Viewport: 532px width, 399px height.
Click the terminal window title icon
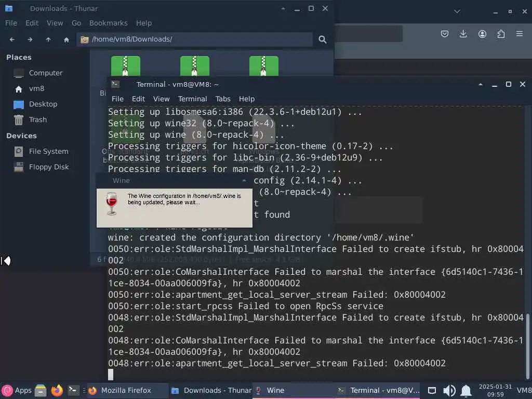115,84
